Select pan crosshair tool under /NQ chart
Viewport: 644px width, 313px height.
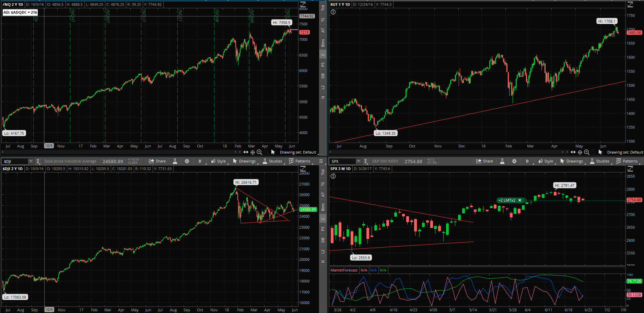253,152
